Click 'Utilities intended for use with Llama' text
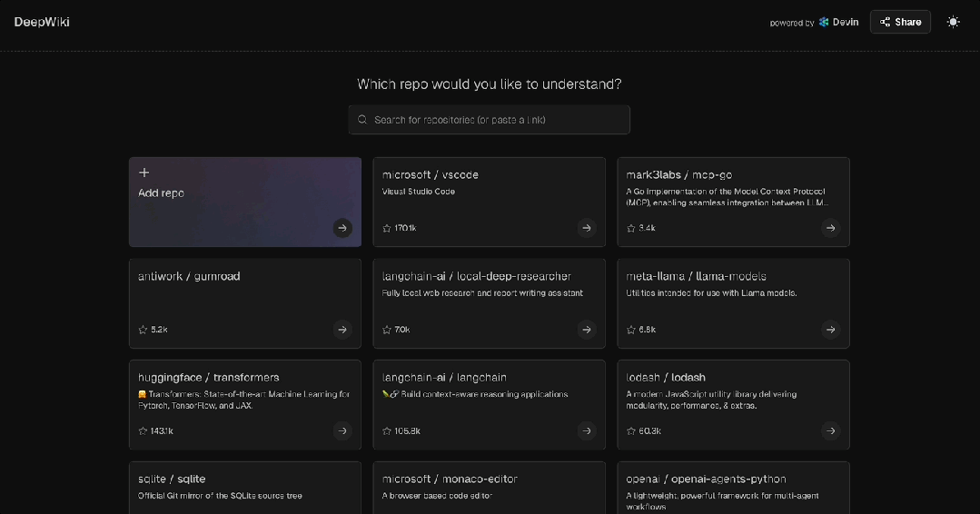 click(711, 293)
